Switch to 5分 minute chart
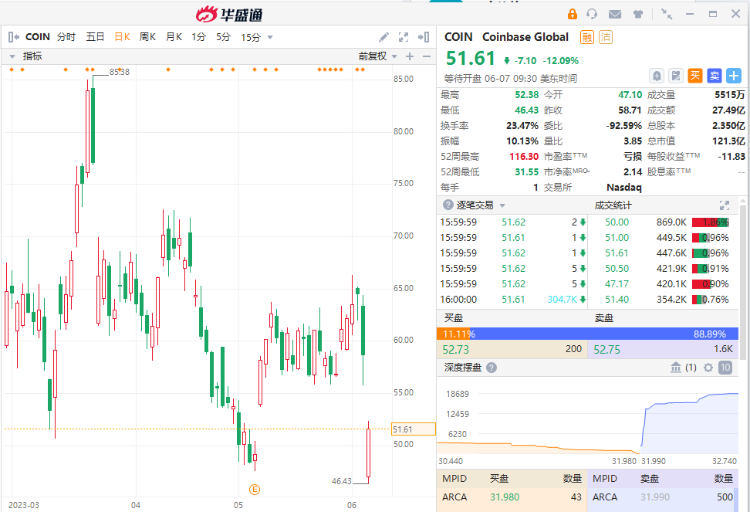 tap(223, 37)
